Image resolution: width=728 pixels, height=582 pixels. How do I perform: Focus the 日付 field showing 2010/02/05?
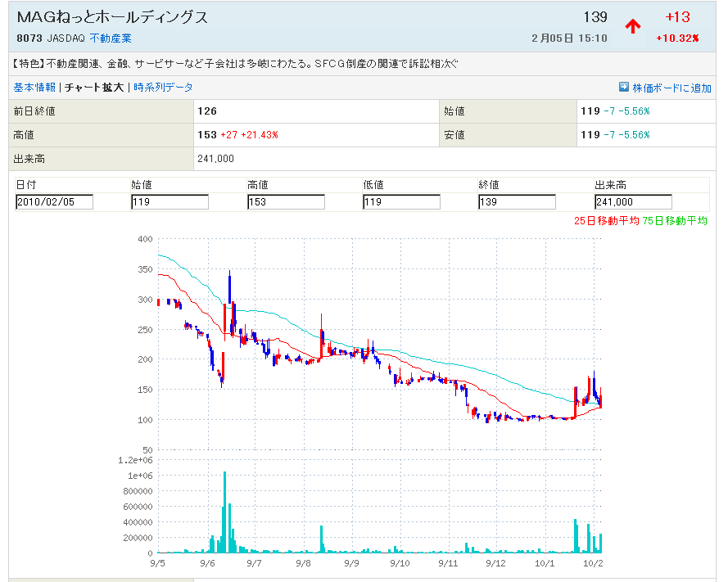pos(54,202)
